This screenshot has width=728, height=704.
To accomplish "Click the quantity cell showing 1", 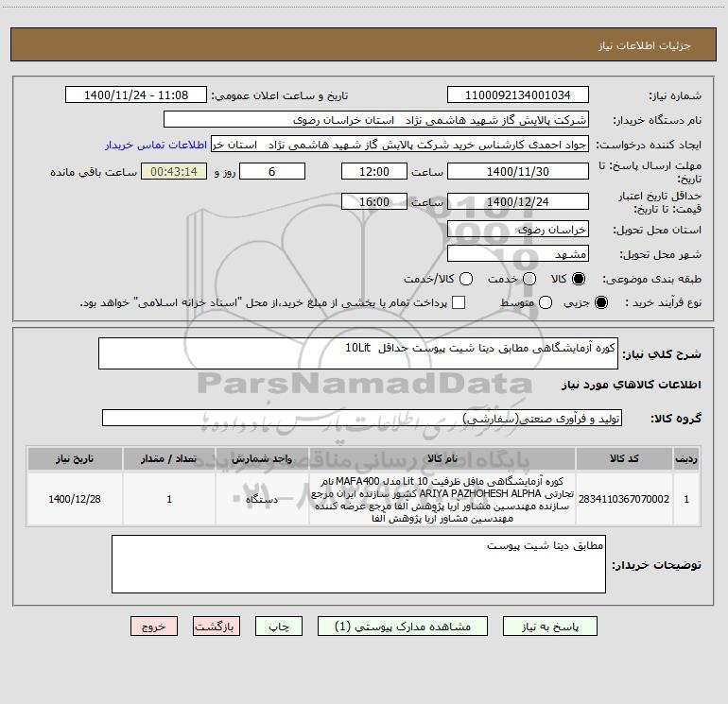I will [169, 499].
